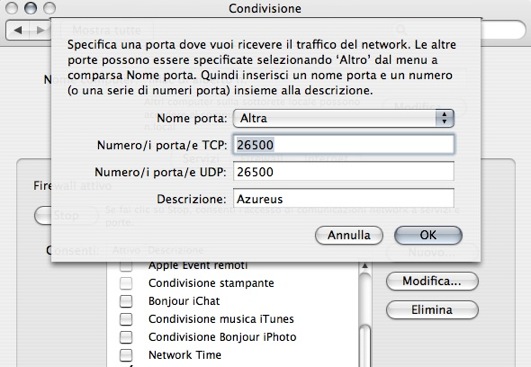Cancel the dialog with Annulla

[349, 235]
